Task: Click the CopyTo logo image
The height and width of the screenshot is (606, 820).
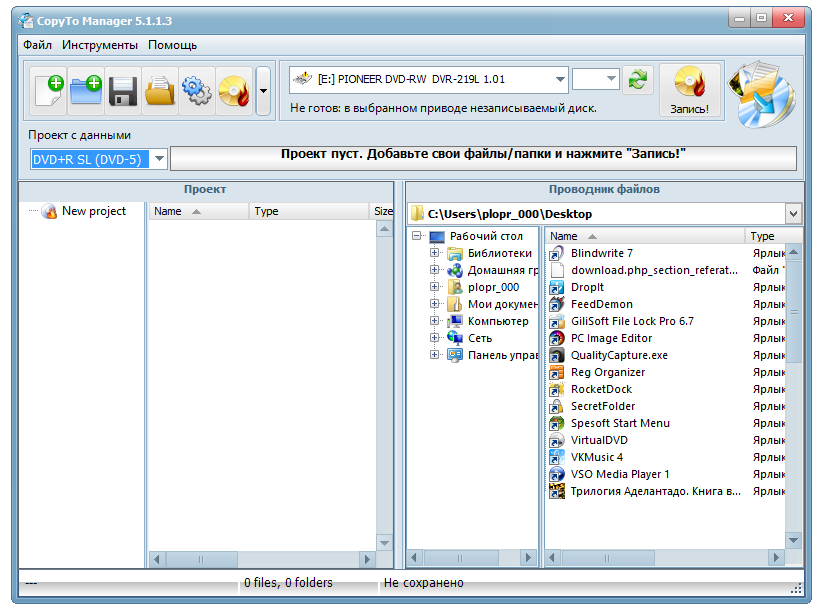Action: [x=764, y=94]
